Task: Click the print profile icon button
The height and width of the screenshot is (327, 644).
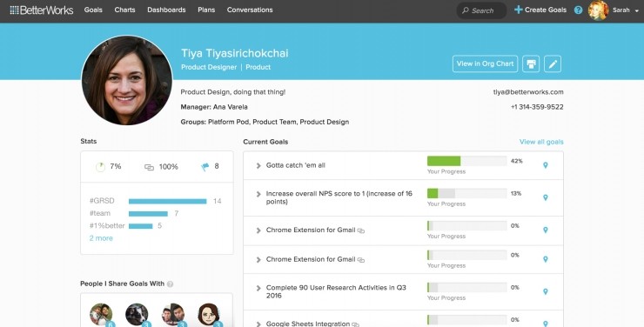Action: pyautogui.click(x=531, y=64)
